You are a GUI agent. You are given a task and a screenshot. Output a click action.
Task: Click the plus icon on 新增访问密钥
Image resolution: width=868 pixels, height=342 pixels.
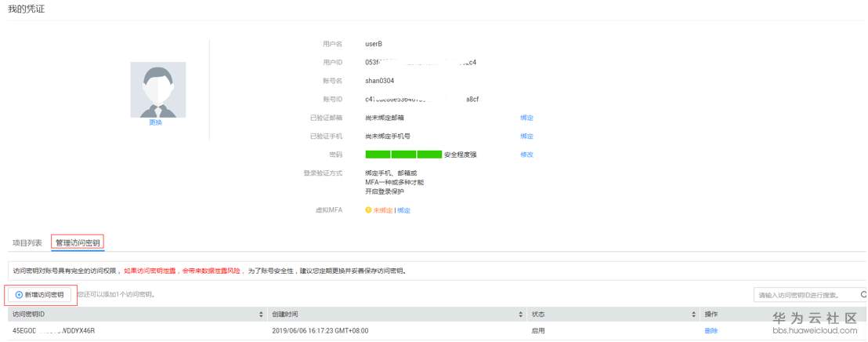click(x=20, y=295)
